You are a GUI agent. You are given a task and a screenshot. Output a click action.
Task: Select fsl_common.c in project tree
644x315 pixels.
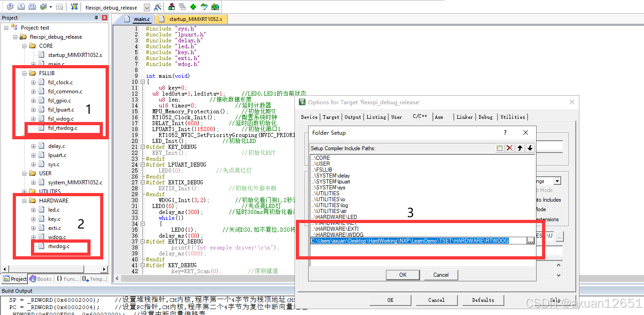pyautogui.click(x=65, y=91)
